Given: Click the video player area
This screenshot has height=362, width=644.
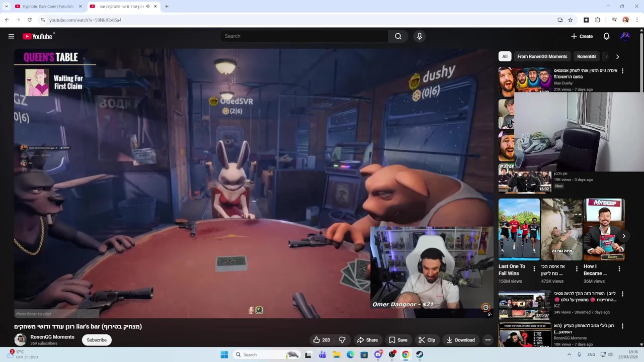Looking at the screenshot, I should 254,183.
